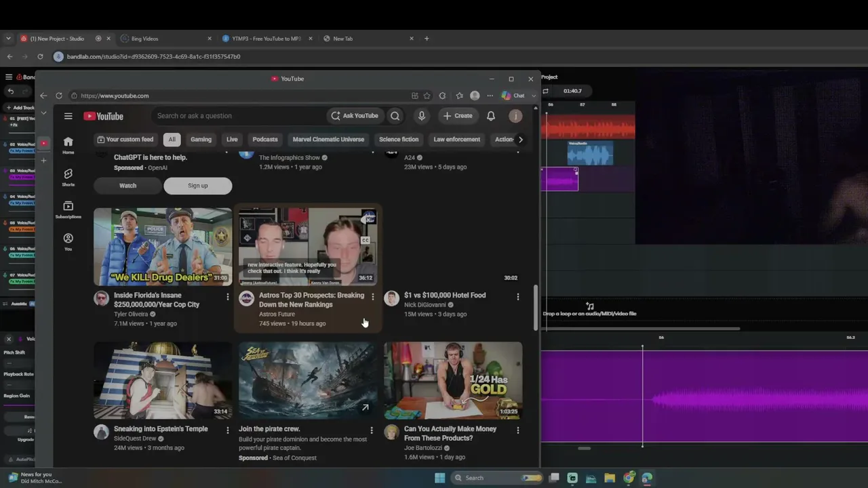Open the browser profile in the YouTube window
This screenshot has width=868, height=488.
click(475, 96)
